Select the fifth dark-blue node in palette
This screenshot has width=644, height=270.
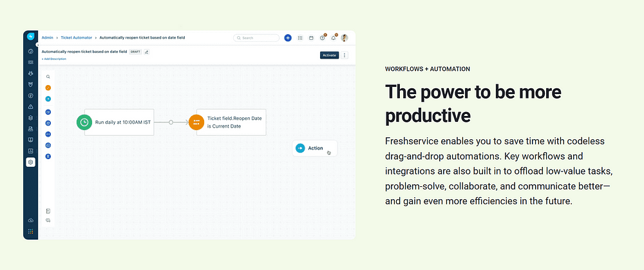click(x=48, y=156)
